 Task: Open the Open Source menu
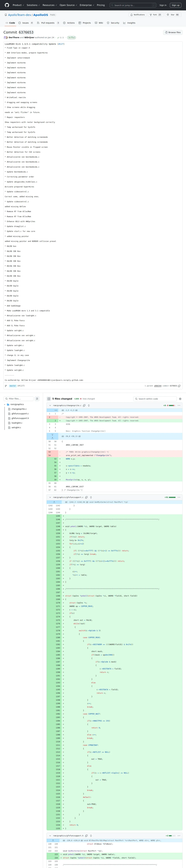tap(68, 5)
